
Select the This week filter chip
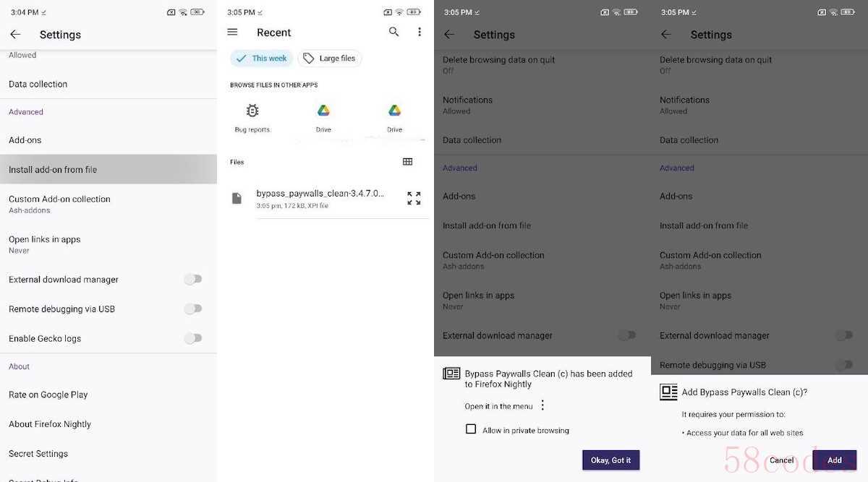point(262,59)
